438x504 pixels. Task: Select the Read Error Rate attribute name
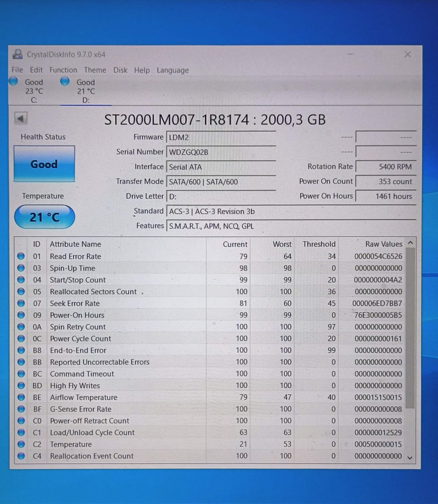(x=75, y=256)
